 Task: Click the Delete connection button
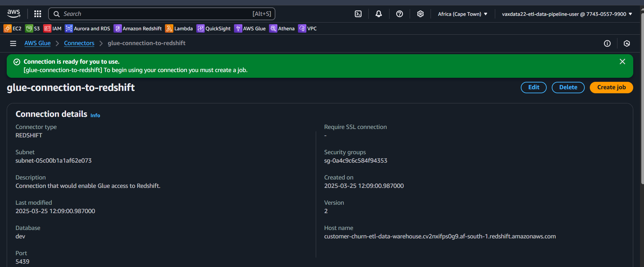[x=568, y=87]
